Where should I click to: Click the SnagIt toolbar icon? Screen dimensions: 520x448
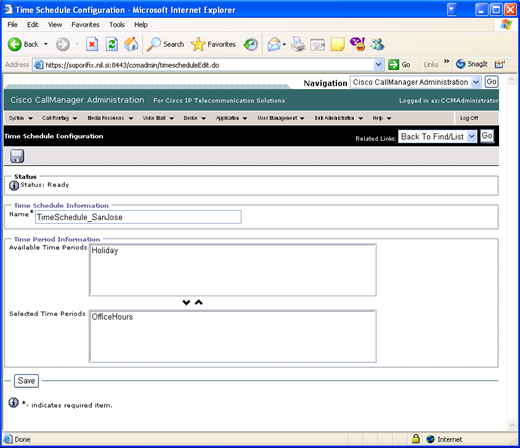[x=471, y=64]
